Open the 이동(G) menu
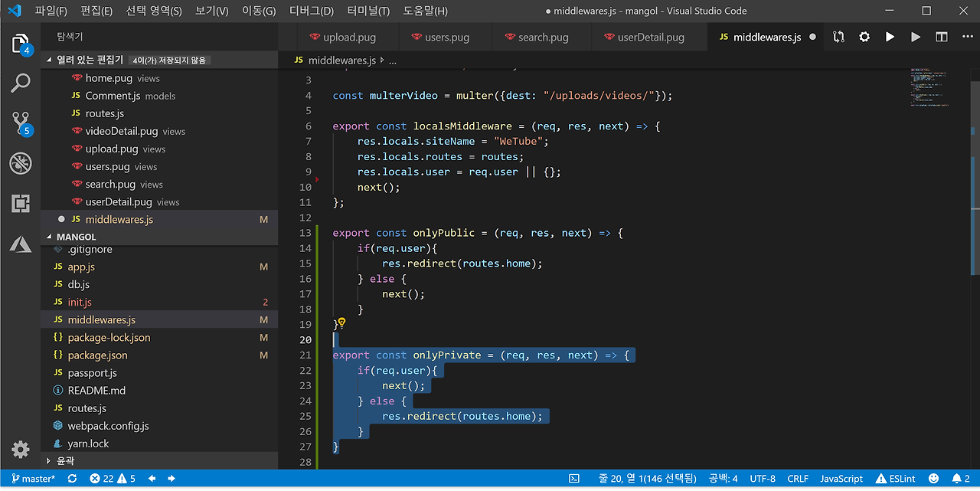The image size is (980, 491). (259, 11)
